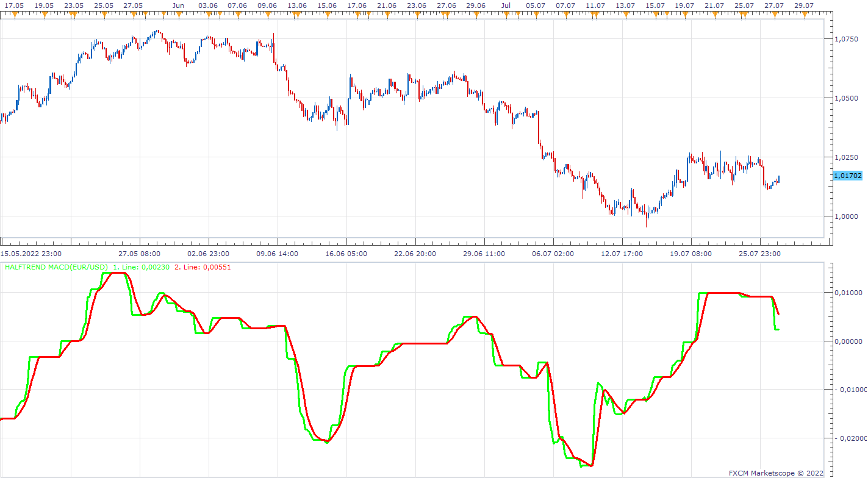This screenshot has width=868, height=478.
Task: Click the orange event marker under 29.07
Action: 804,15
